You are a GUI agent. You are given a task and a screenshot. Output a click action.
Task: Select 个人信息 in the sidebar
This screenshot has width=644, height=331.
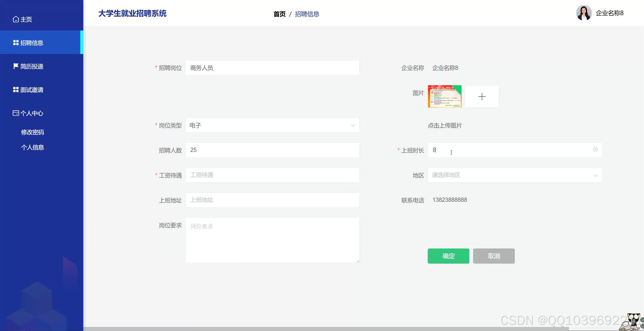click(x=33, y=147)
